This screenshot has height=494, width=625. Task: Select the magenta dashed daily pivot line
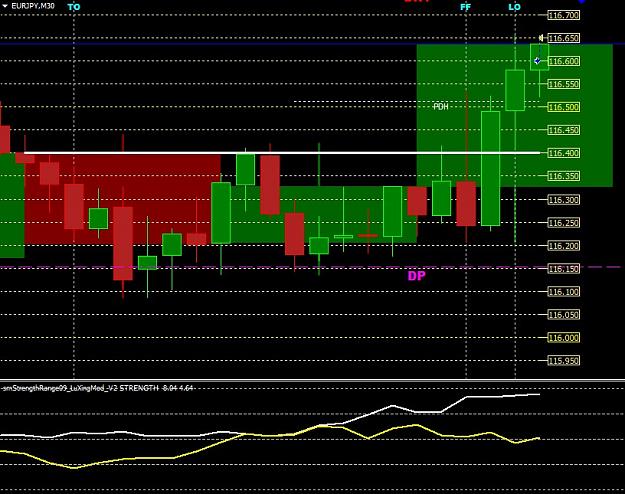point(310,267)
